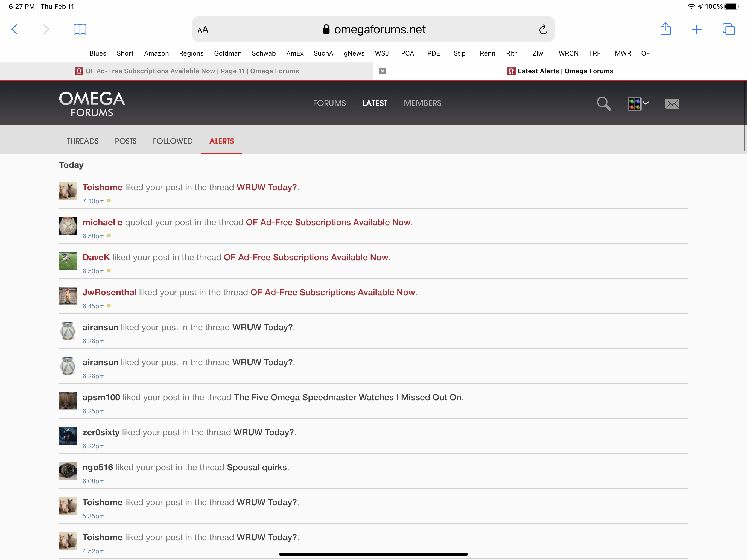Open the michael e profile link
The image size is (747, 560).
[x=102, y=222]
